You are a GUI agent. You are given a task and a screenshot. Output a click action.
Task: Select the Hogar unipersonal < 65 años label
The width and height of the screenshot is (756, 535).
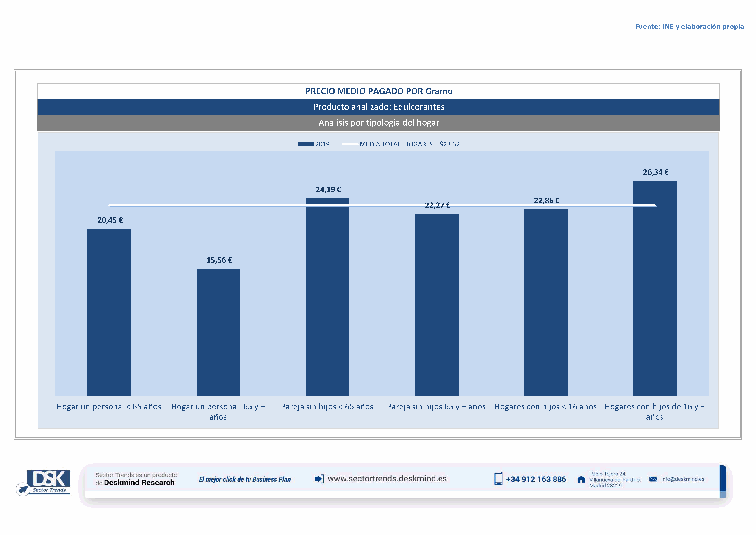[x=109, y=406]
